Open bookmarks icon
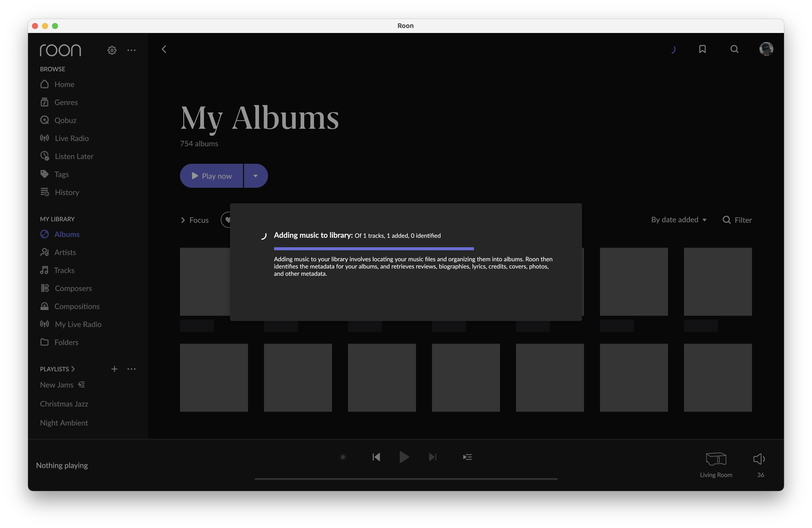 pyautogui.click(x=702, y=49)
